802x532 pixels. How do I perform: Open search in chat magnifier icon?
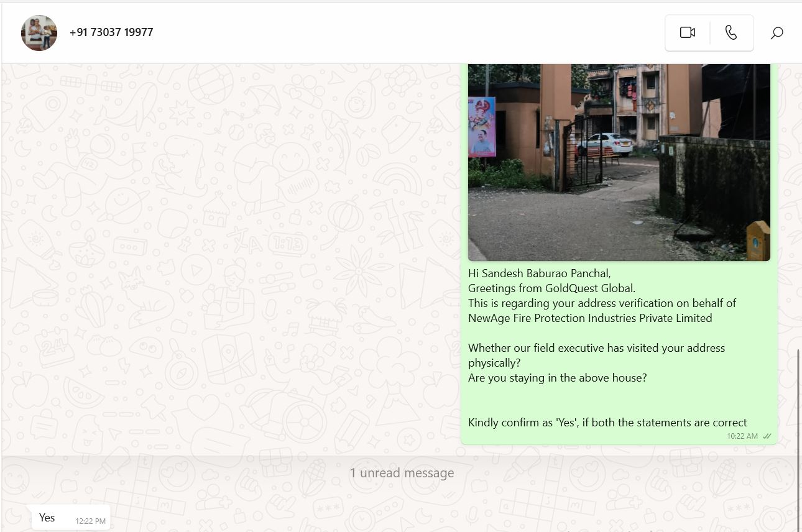click(777, 33)
